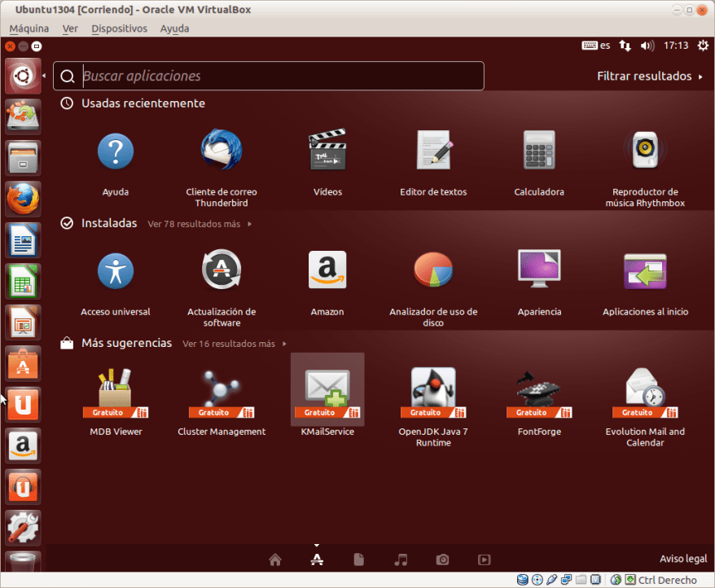715x588 pixels.
Task: Expand Ver 16 resultados más
Action: point(234,344)
